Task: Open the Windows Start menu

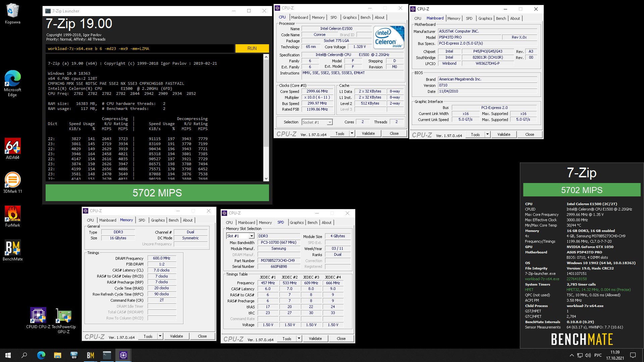Action: pyautogui.click(x=8, y=355)
